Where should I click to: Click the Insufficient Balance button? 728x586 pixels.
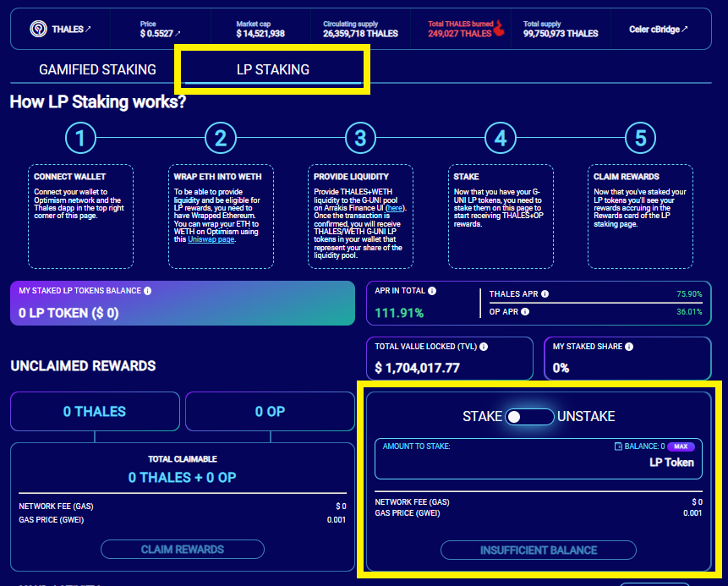pyautogui.click(x=538, y=550)
